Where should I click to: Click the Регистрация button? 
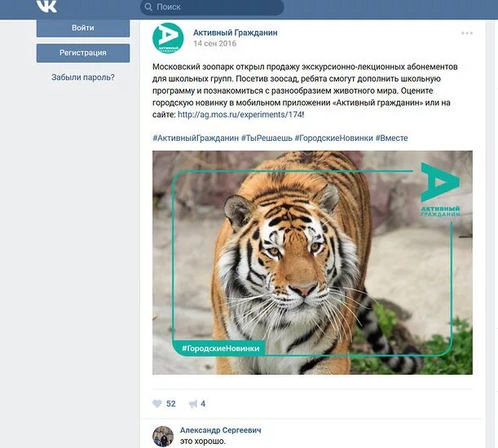point(83,53)
